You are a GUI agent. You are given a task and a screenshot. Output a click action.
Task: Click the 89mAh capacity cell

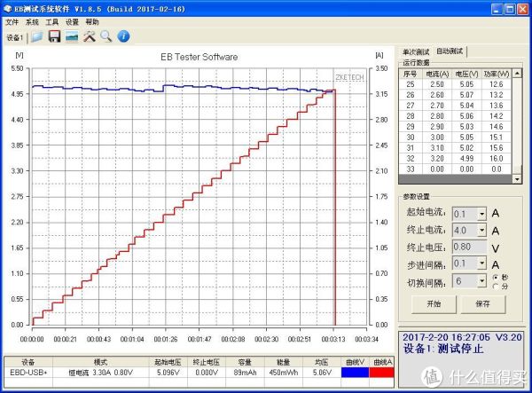tap(245, 373)
